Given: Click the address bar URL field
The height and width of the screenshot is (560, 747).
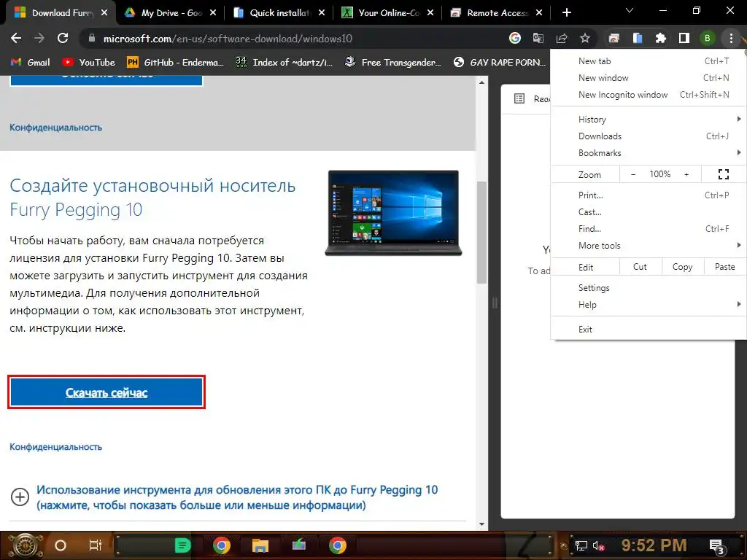Looking at the screenshot, I should pos(295,39).
